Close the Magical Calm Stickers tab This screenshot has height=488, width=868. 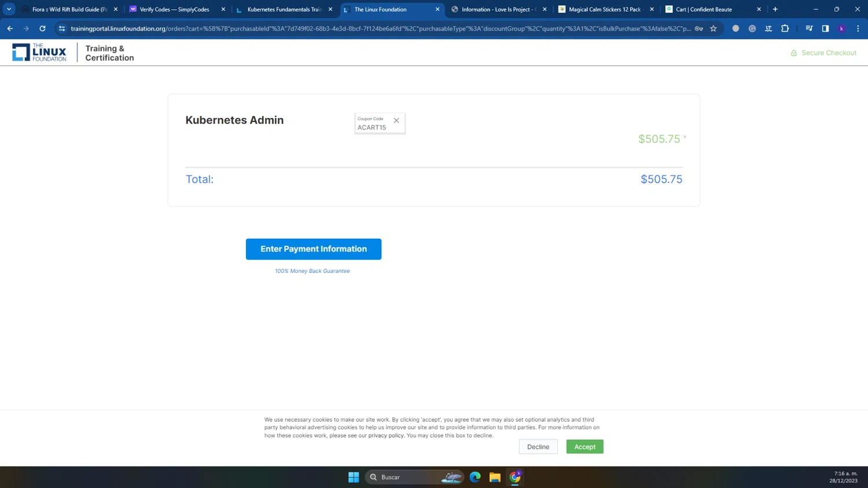tap(652, 9)
